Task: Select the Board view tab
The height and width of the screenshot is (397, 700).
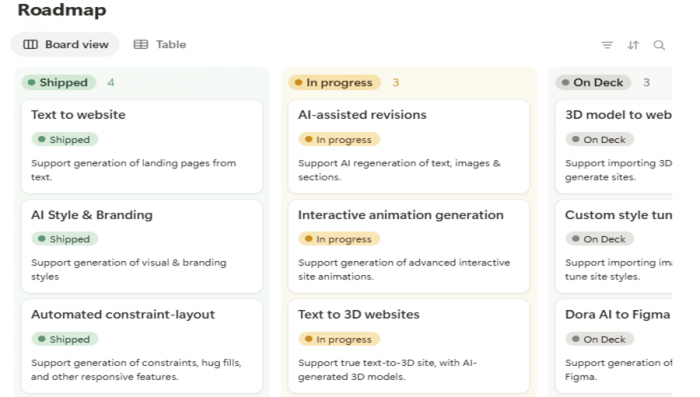Action: pos(65,44)
